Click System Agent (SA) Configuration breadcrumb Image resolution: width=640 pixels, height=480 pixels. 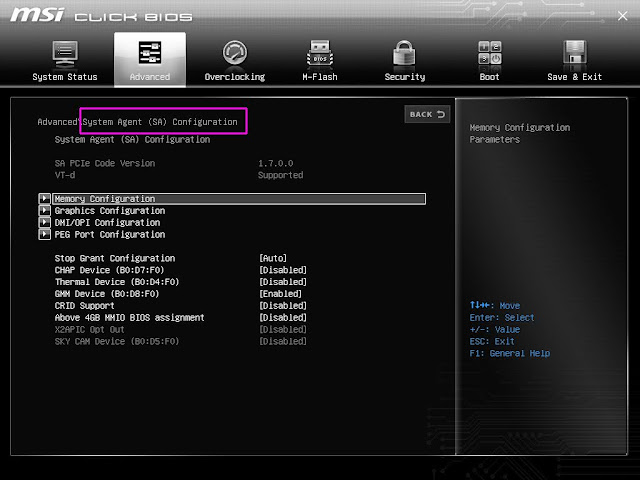pos(160,122)
